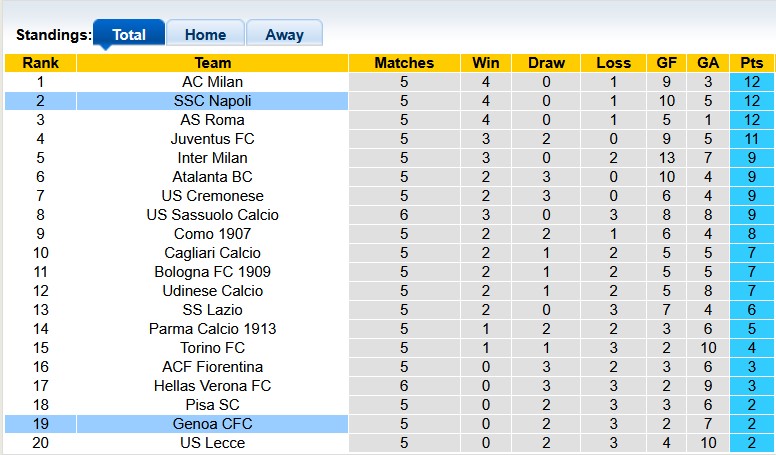Open the SSC Napoli team row
Image resolution: width=776 pixels, height=455 pixels.
pos(212,101)
